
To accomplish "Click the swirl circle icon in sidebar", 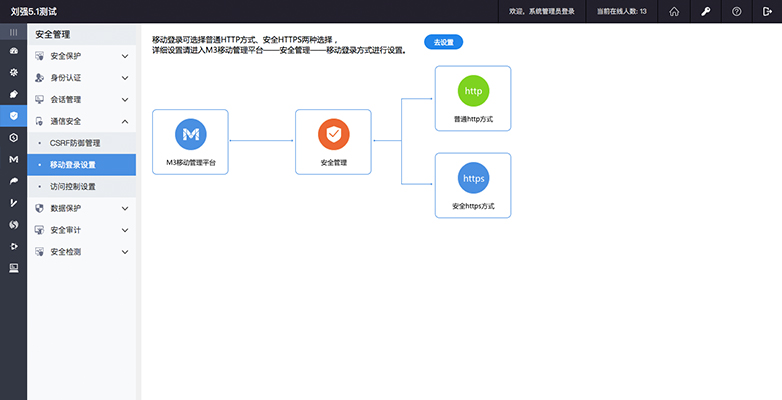I will [x=13, y=224].
